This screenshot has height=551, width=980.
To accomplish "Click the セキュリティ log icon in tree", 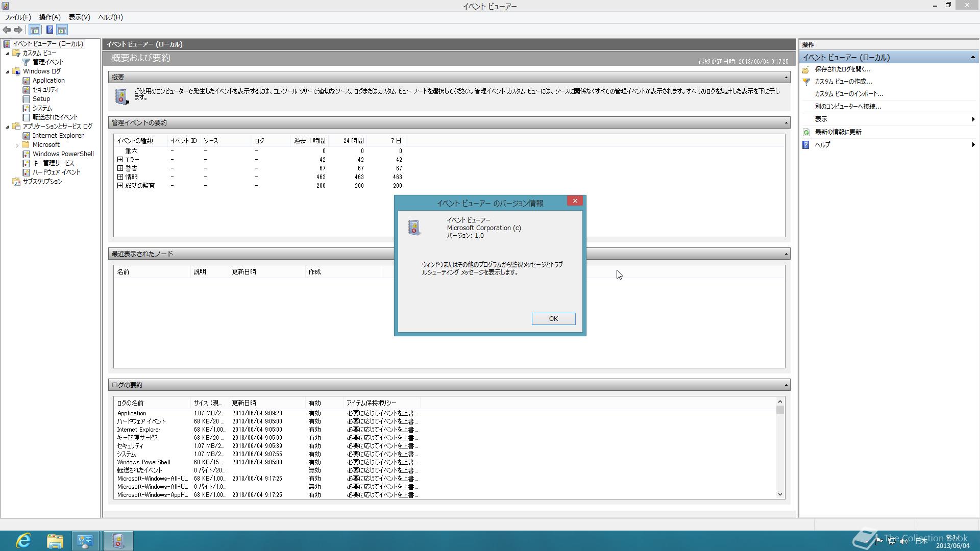I will [x=26, y=90].
